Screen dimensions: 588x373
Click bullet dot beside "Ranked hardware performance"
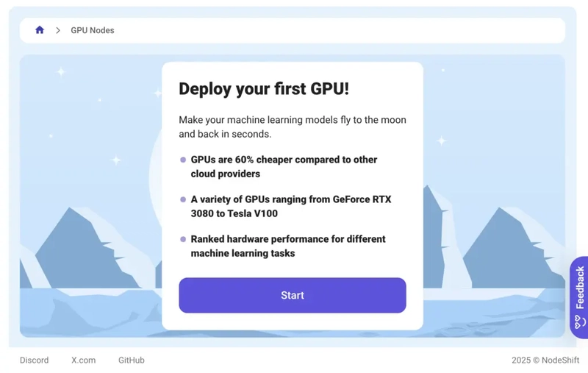183,239
